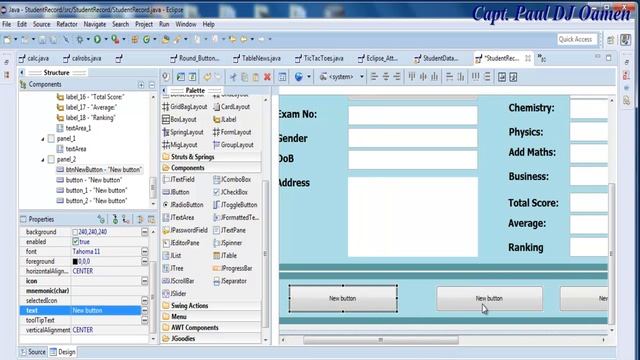This screenshot has height=360, width=640.
Task: Click the Undo arrow in designer toolbar
Action: (207, 77)
